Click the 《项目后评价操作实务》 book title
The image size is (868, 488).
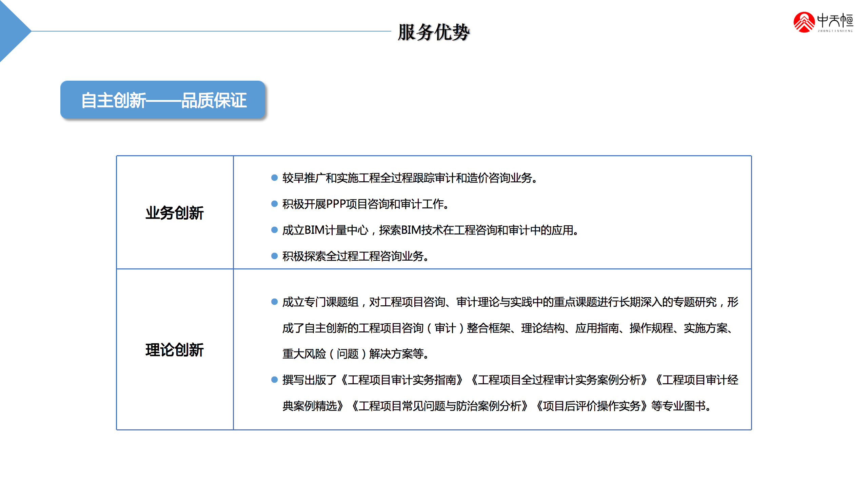coord(591,406)
